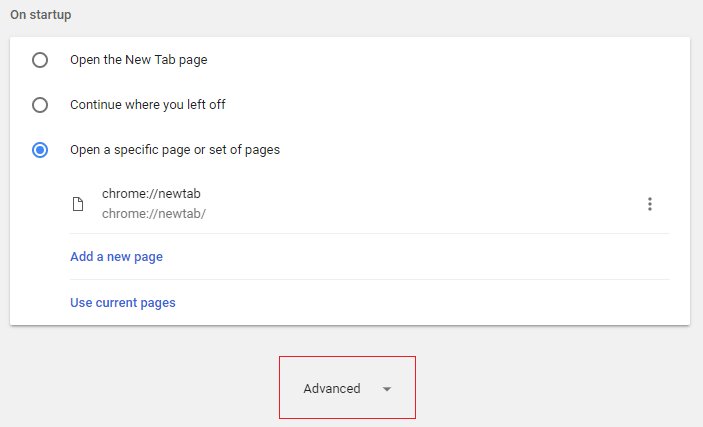The width and height of the screenshot is (703, 427).
Task: Select the "Continue where you left off" radio button
Action: pos(40,105)
